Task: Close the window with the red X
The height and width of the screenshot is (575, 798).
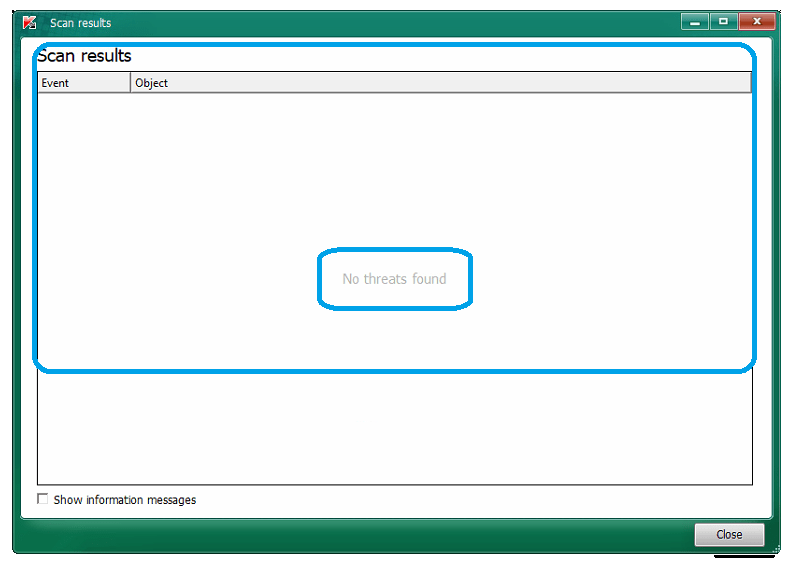Action: point(759,21)
